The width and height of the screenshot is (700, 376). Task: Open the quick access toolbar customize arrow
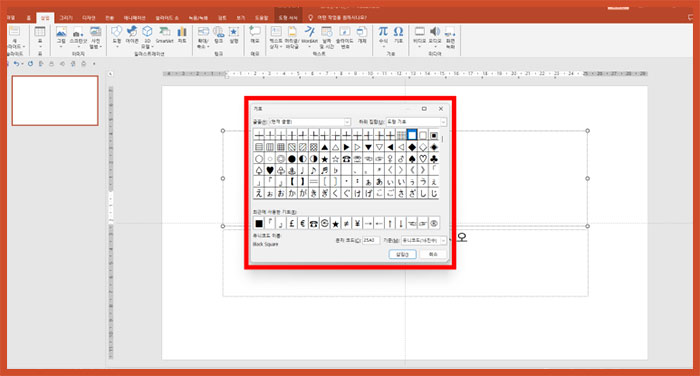[94, 64]
